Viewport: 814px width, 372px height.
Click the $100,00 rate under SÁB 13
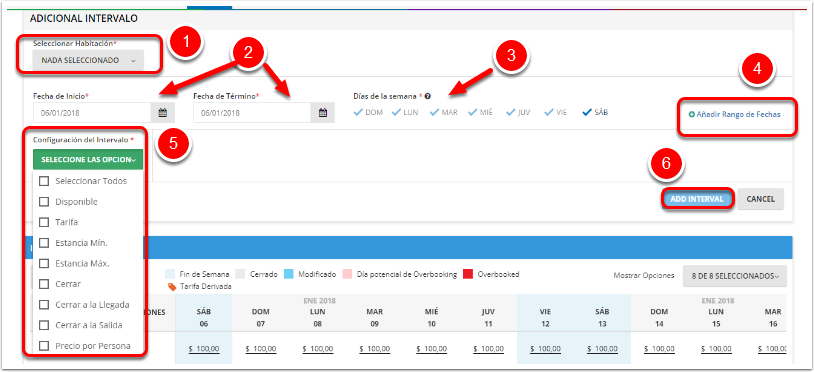[x=603, y=349]
